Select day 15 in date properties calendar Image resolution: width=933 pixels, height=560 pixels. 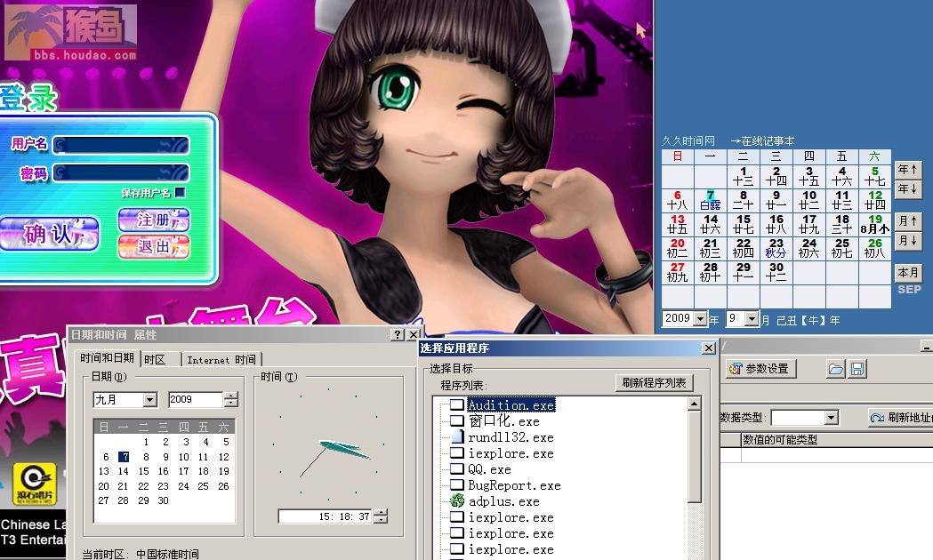(143, 471)
